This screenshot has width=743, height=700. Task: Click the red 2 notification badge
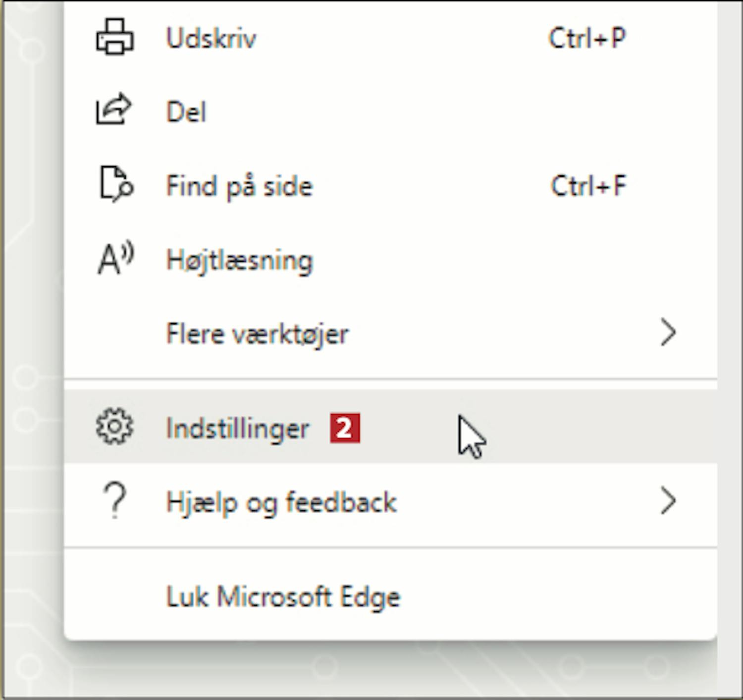345,428
